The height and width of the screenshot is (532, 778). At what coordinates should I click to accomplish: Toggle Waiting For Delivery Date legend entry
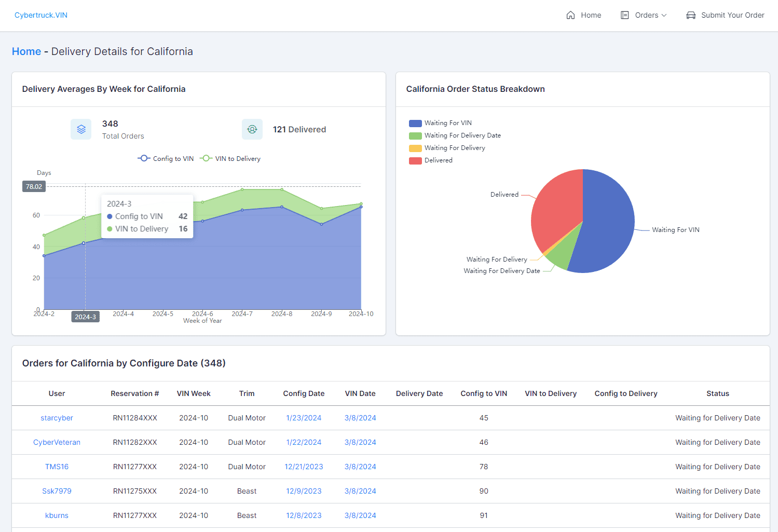(455, 135)
